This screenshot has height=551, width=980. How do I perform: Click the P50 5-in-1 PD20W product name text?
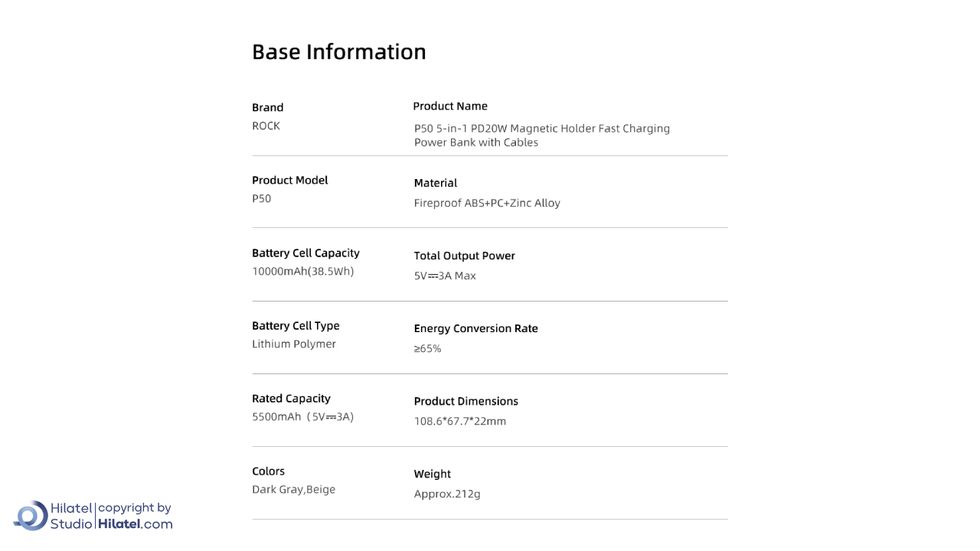coord(541,135)
